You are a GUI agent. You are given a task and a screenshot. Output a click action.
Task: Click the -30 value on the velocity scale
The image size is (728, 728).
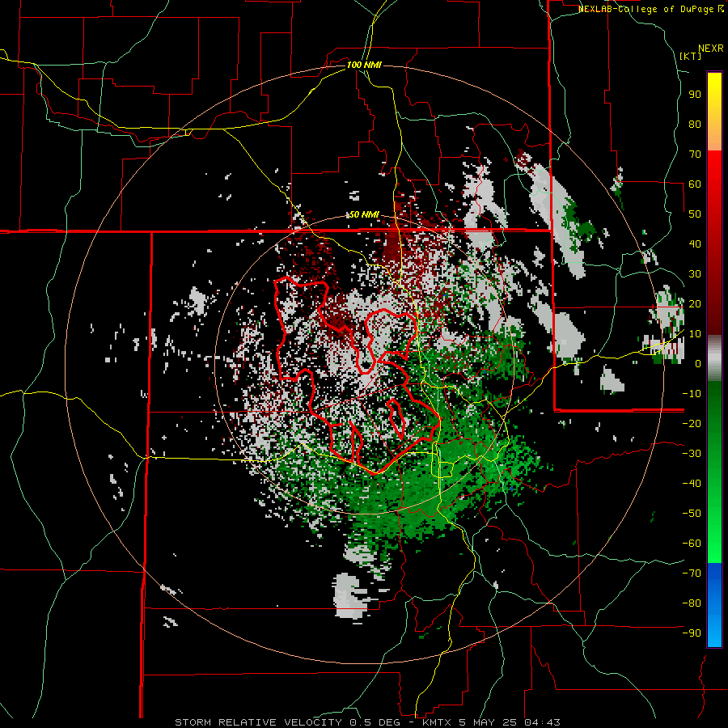[x=692, y=454]
